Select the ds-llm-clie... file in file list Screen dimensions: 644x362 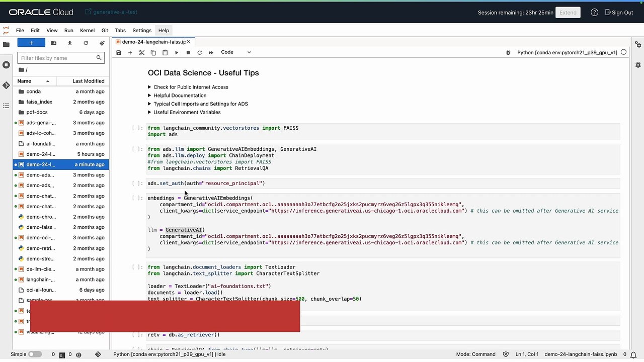point(60,269)
